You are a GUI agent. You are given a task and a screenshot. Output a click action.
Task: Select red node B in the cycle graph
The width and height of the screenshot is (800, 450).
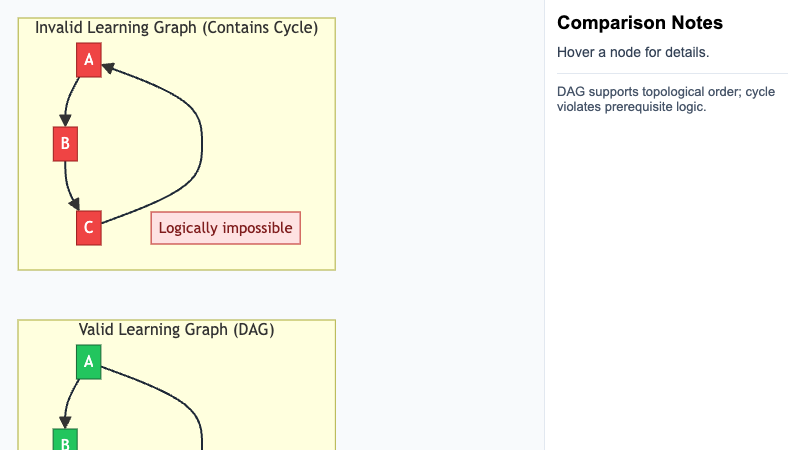(x=65, y=144)
